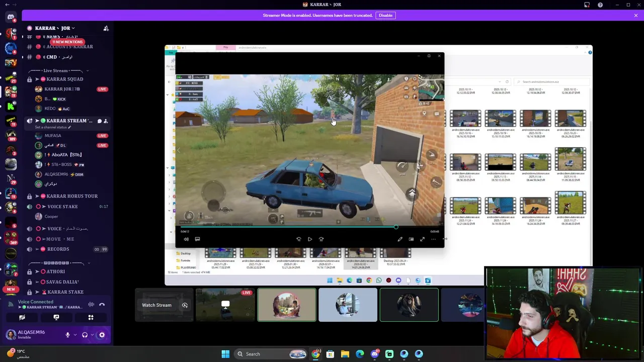Select lion avatar participant tile
This screenshot has width=644, height=362.
pyautogui.click(x=409, y=305)
